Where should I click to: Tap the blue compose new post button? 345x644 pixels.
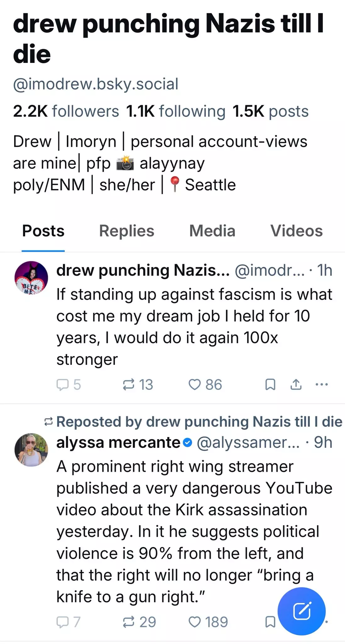coord(302,611)
